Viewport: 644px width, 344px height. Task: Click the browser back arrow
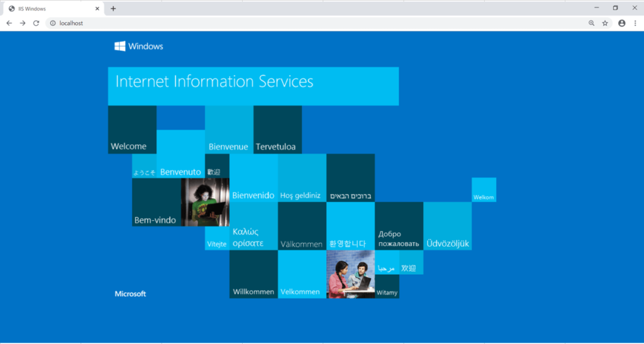(9, 23)
